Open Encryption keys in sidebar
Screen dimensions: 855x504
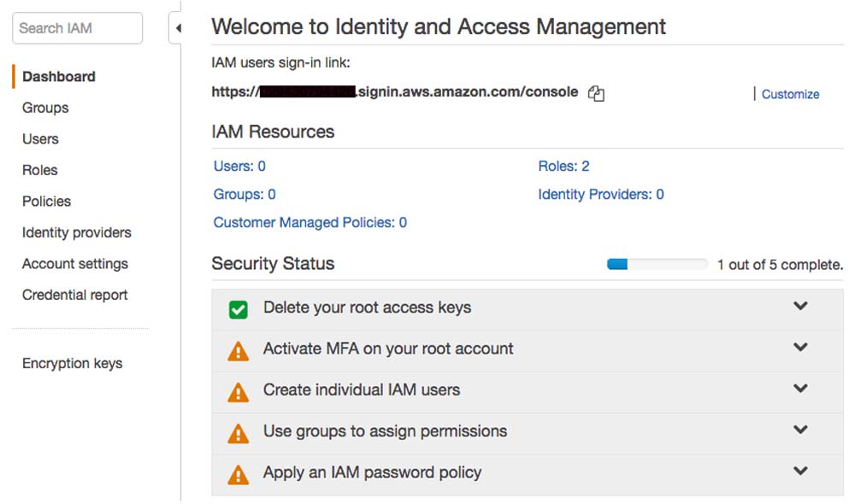coord(72,363)
